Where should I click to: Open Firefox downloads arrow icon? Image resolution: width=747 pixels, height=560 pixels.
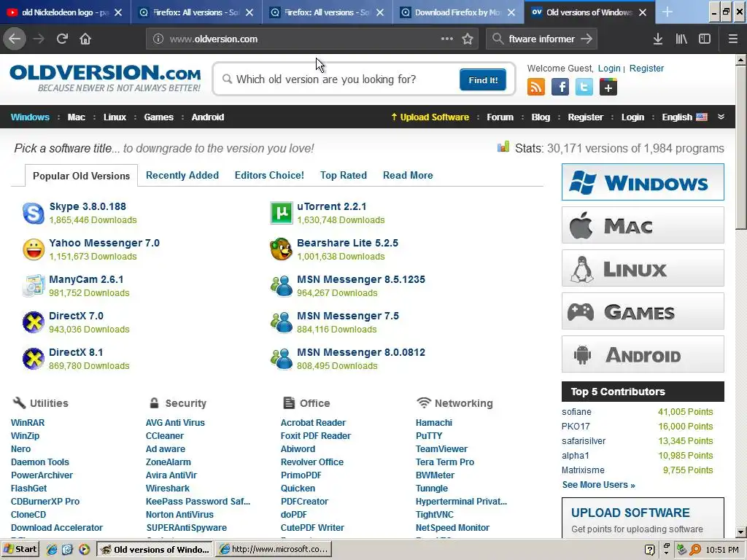(657, 39)
